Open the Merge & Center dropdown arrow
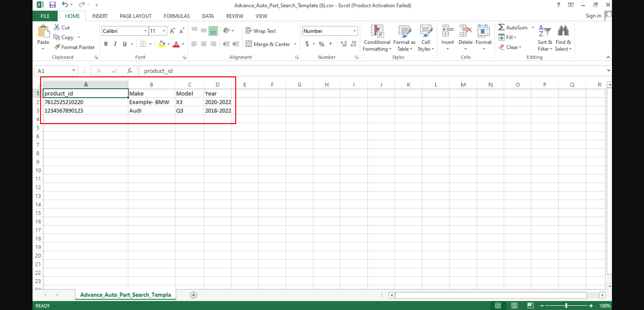 [x=295, y=44]
